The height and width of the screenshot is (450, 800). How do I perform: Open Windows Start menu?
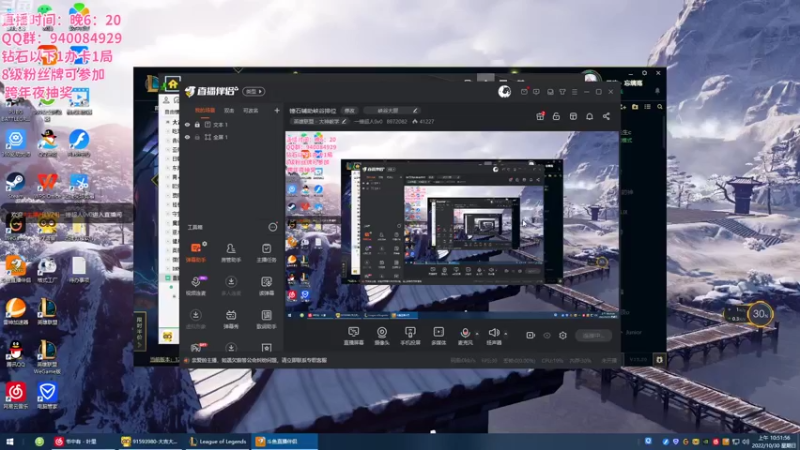(x=10, y=442)
